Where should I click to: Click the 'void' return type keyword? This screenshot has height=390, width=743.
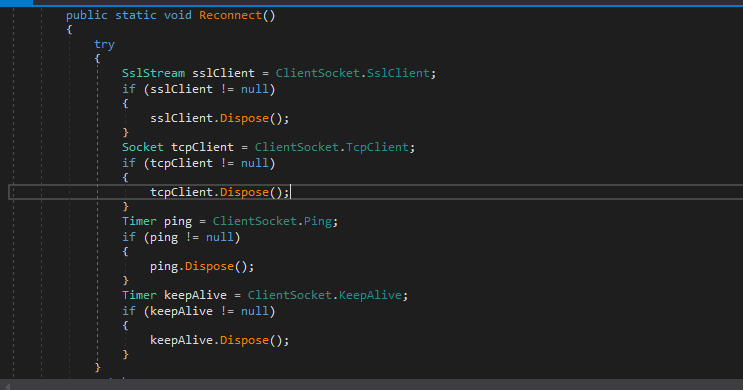click(178, 15)
